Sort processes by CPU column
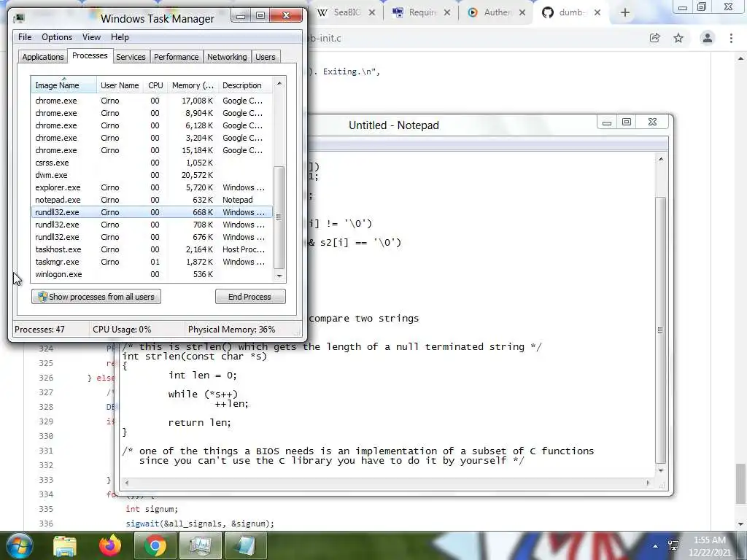 tap(155, 85)
